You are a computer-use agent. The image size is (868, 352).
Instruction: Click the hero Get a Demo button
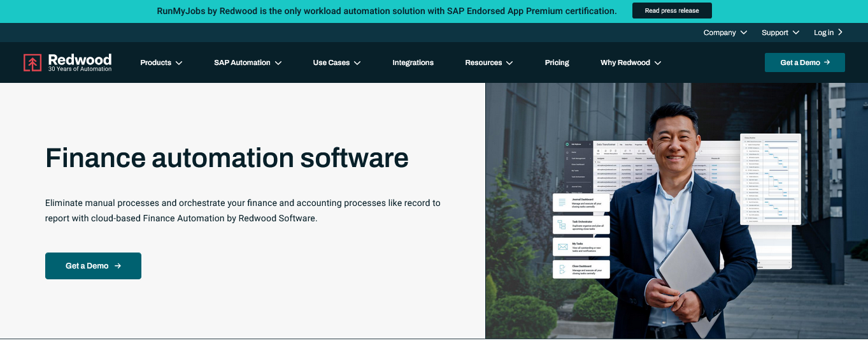(x=93, y=266)
